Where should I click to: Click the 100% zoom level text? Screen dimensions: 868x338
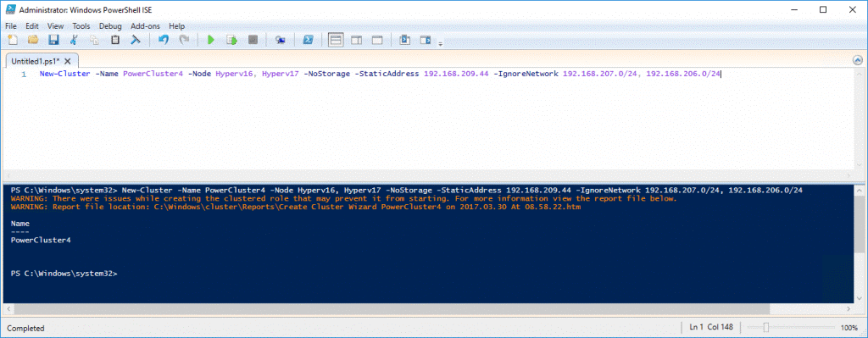pos(849,328)
